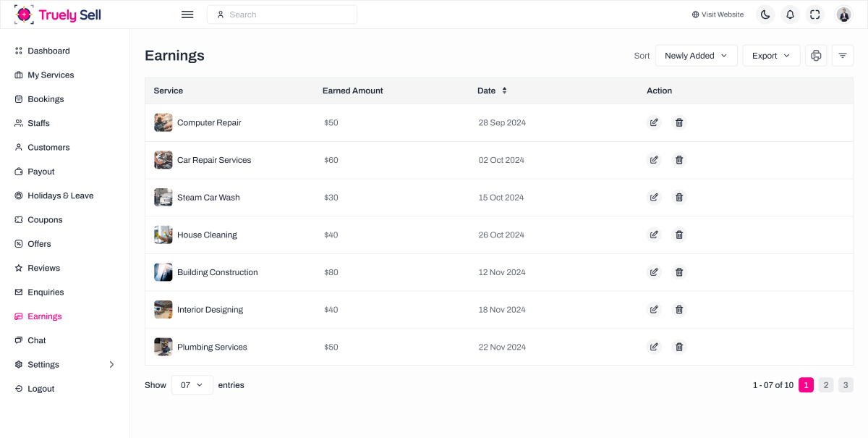Open the Payout menu item

[41, 172]
